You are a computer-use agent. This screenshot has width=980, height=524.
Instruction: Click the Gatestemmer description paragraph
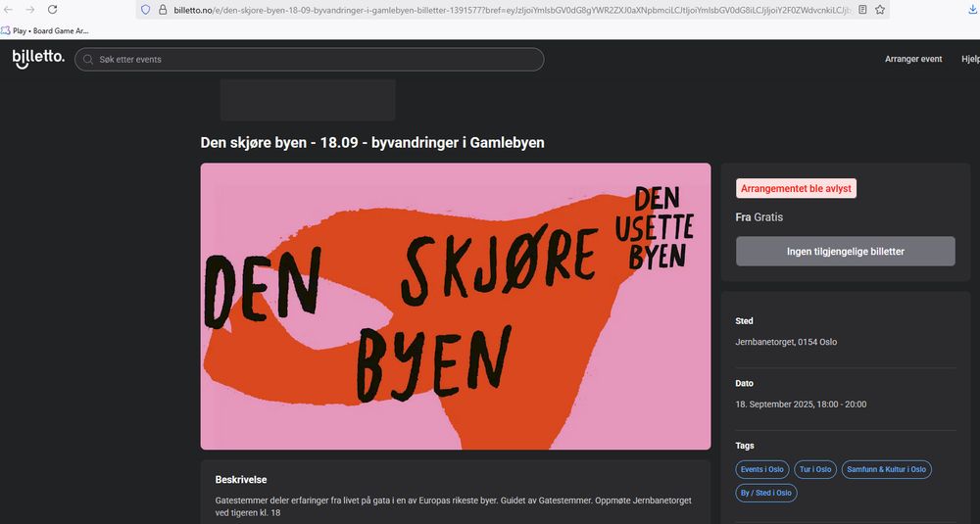[x=453, y=506]
